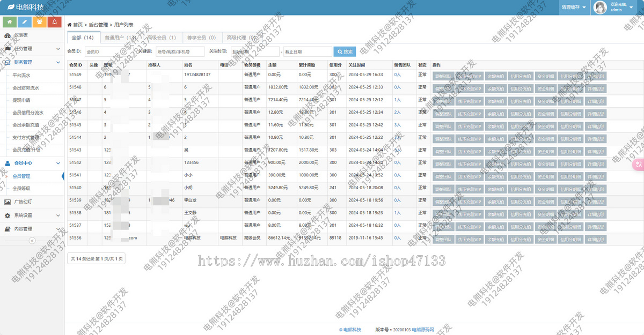Click 线下充值VIP for member 51548
644x335 pixels.
(469, 88)
